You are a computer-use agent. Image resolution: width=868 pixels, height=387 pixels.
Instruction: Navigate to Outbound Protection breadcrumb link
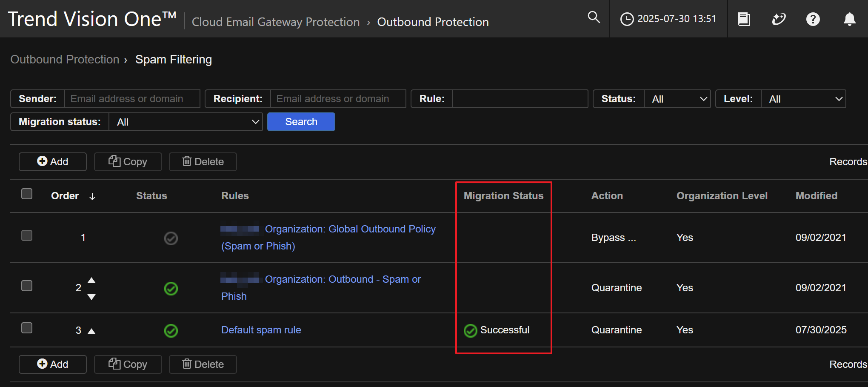(x=65, y=60)
